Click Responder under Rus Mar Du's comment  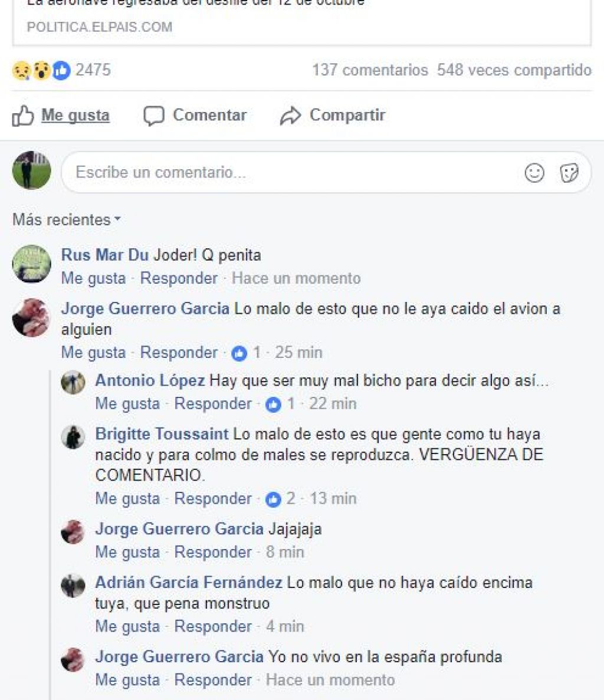click(x=179, y=278)
